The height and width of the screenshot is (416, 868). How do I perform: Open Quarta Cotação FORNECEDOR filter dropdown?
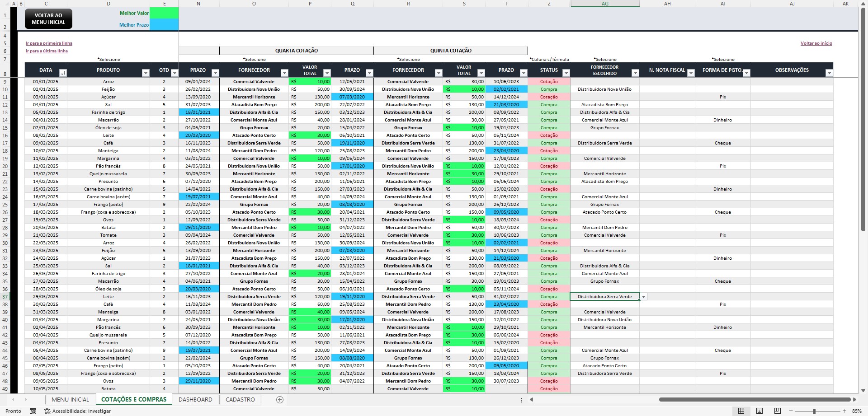(x=284, y=73)
